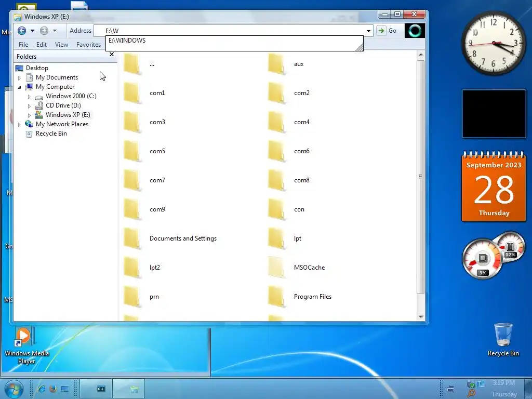Click the September 28 calendar gadget
Screen dimensions: 532x399
[494, 187]
